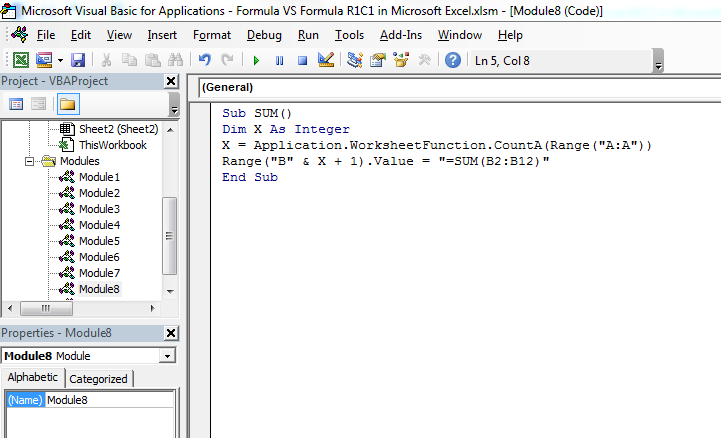The width and height of the screenshot is (721, 438).
Task: Select Module7 in the project tree
Action: 99,273
